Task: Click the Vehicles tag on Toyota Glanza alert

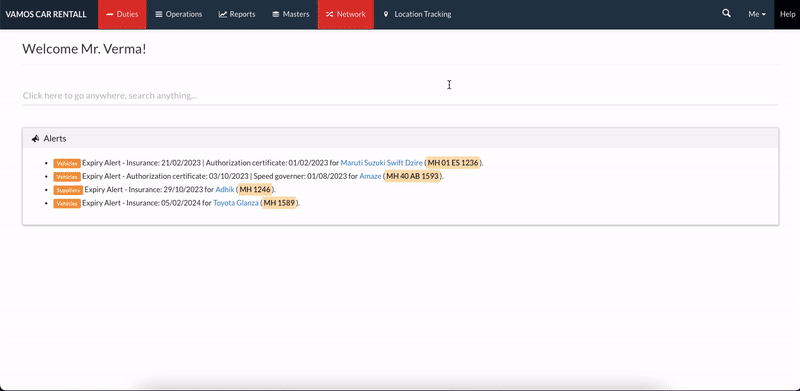Action: pos(67,203)
